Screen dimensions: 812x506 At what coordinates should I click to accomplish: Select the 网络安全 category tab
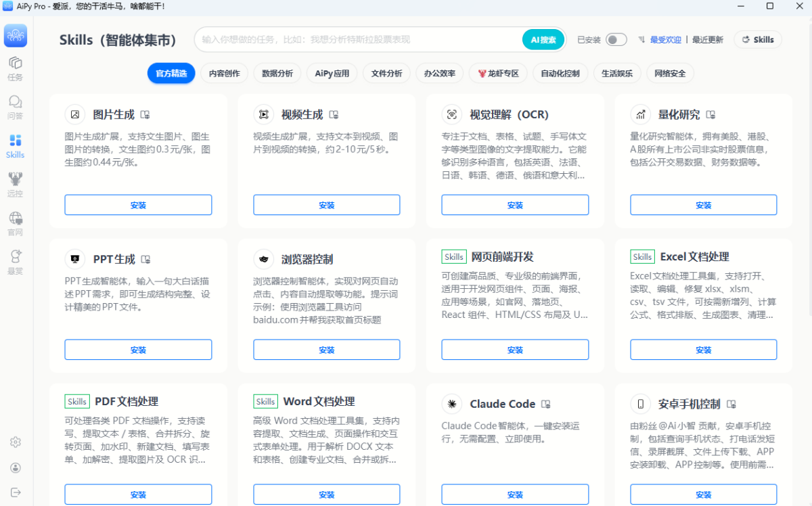point(670,73)
